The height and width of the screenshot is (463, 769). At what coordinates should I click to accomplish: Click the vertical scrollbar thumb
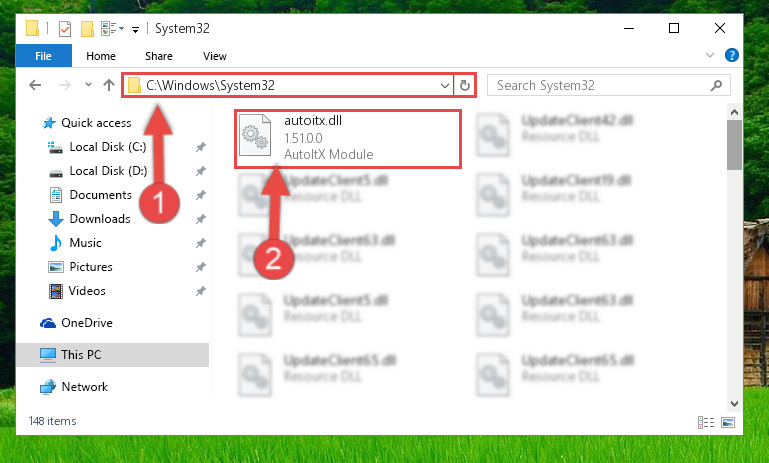(x=734, y=145)
